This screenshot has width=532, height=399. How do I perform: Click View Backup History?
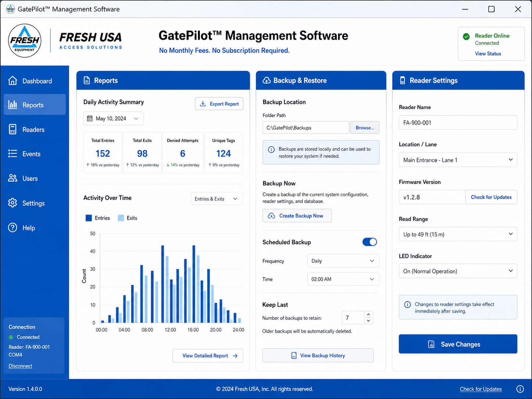pyautogui.click(x=318, y=355)
